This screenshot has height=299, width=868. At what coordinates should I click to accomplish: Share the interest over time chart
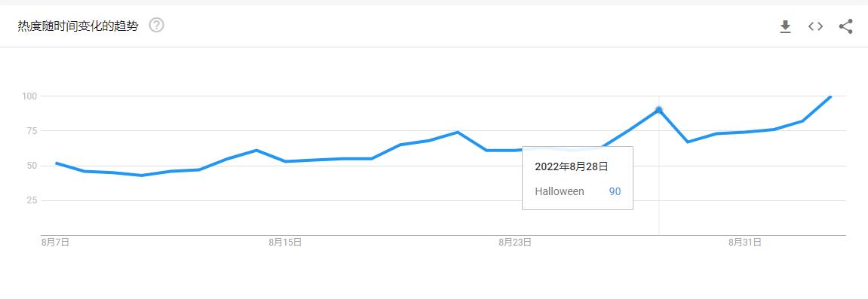845,26
